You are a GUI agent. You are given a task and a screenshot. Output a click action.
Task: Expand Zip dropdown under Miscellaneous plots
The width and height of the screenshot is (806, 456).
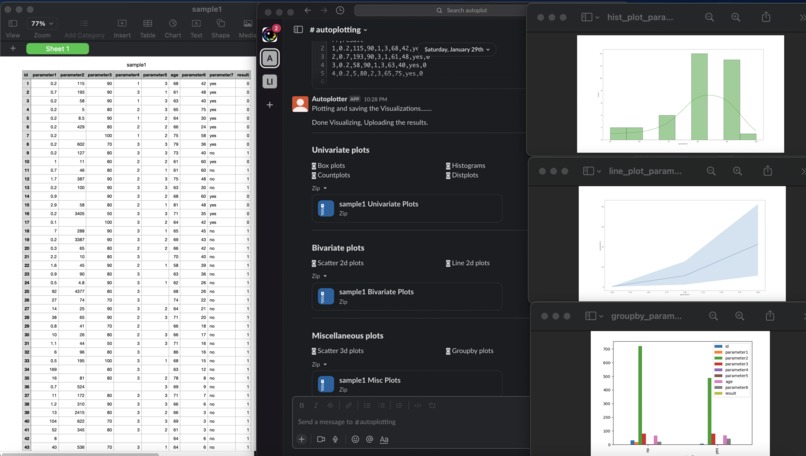pyautogui.click(x=319, y=364)
